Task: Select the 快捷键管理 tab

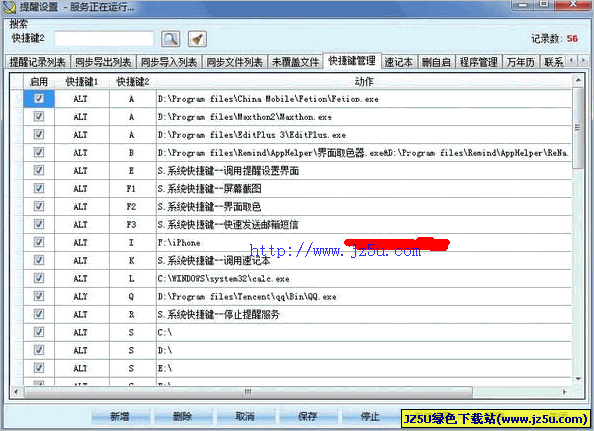Action: coord(352,61)
